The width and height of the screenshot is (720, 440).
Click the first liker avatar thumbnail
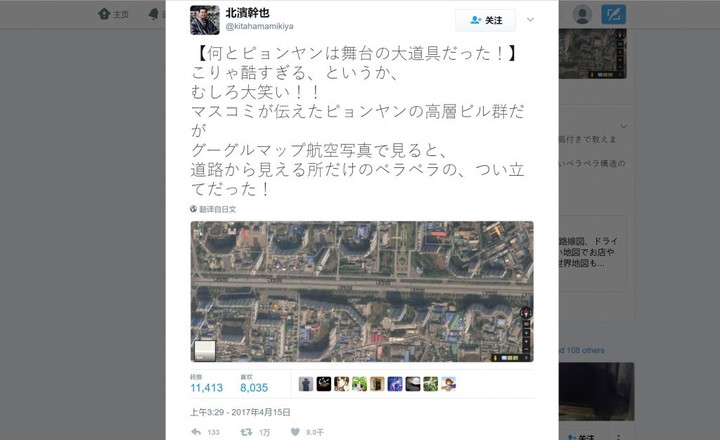pos(306,384)
